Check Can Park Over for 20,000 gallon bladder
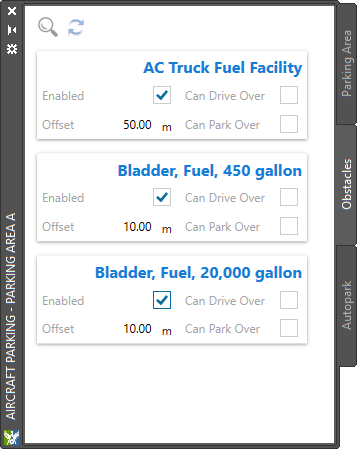The width and height of the screenshot is (361, 449). coord(289,328)
